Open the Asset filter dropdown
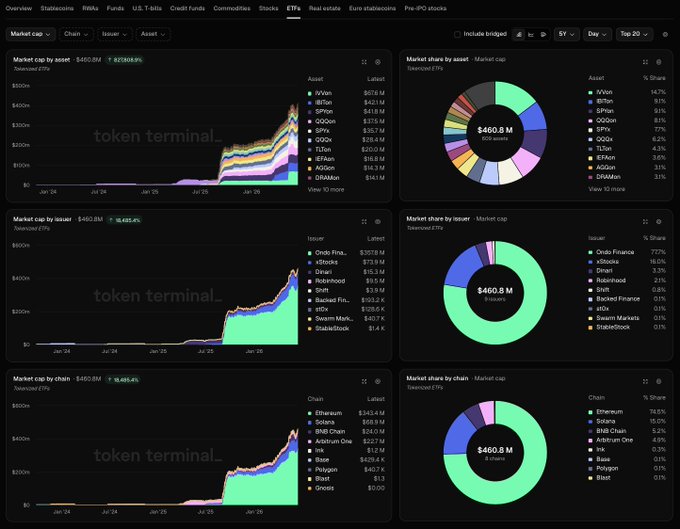The width and height of the screenshot is (680, 529). click(x=153, y=34)
